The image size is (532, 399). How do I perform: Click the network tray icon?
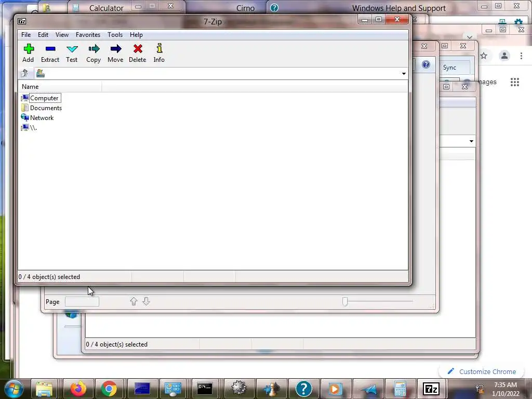pyautogui.click(x=480, y=389)
